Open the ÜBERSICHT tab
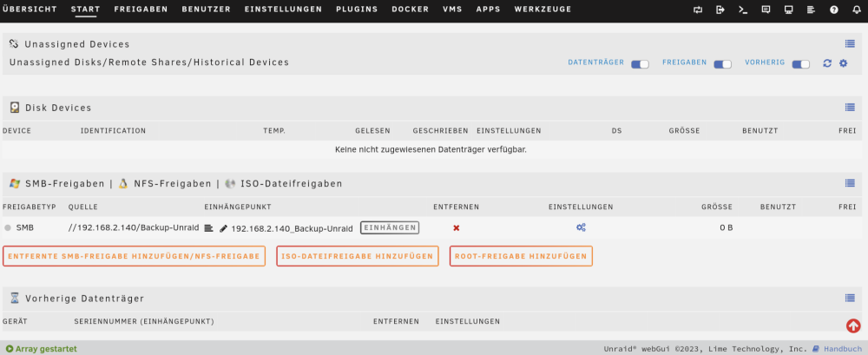Image resolution: width=868 pixels, height=355 pixels. (30, 10)
